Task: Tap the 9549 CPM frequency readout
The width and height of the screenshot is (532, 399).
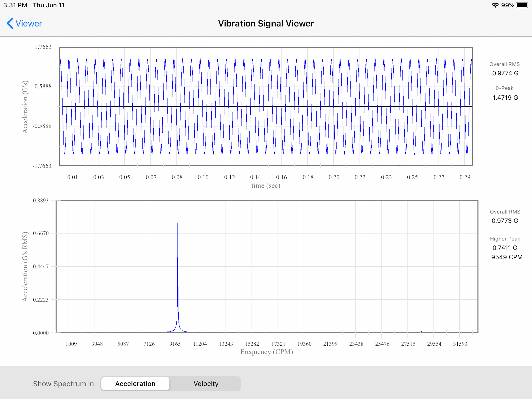Action: click(x=506, y=257)
